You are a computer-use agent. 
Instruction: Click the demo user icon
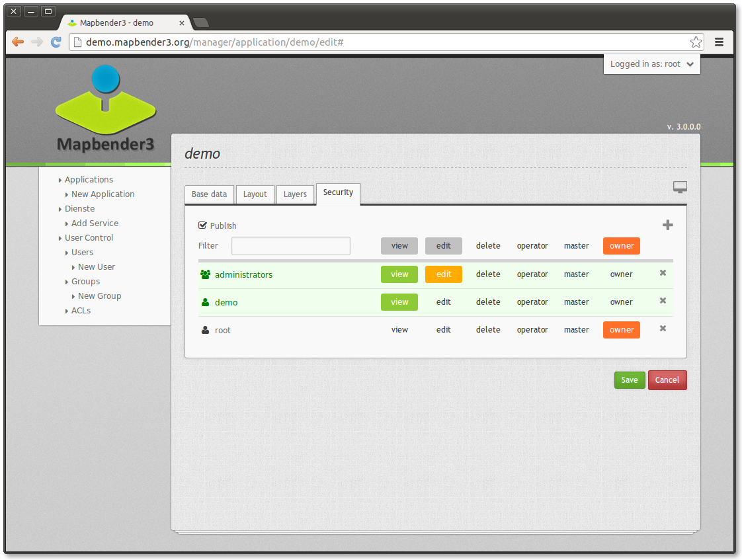[206, 302]
